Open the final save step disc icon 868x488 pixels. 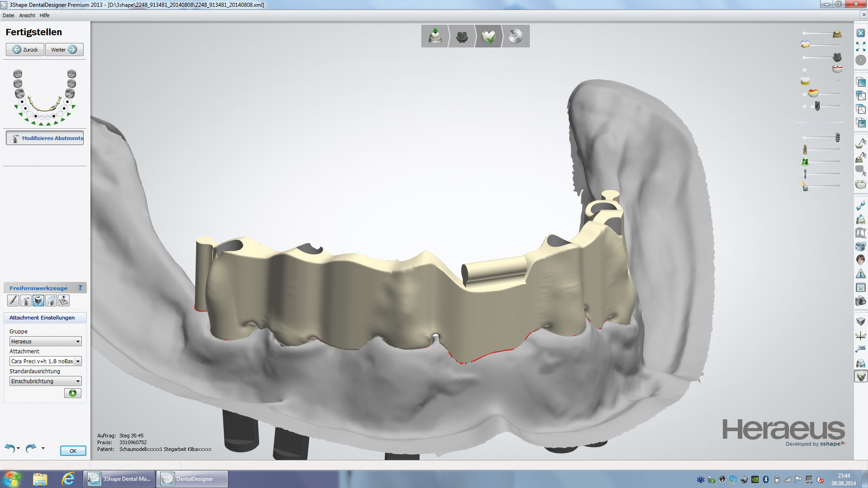click(x=515, y=36)
